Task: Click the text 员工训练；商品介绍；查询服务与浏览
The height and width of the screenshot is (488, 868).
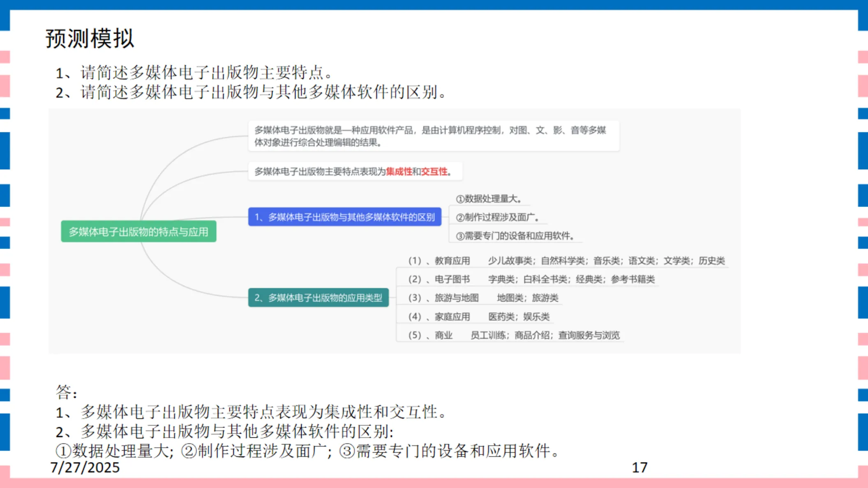Action: click(x=545, y=335)
